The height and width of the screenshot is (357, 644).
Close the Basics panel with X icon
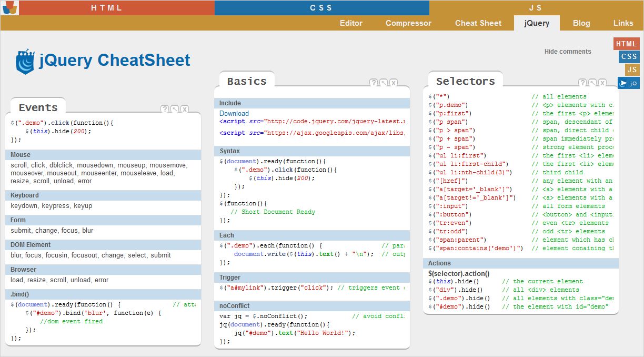coord(394,83)
